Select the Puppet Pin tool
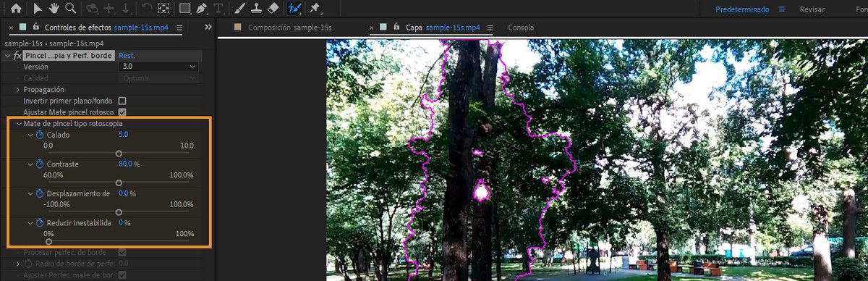868x281 pixels. 315,9
